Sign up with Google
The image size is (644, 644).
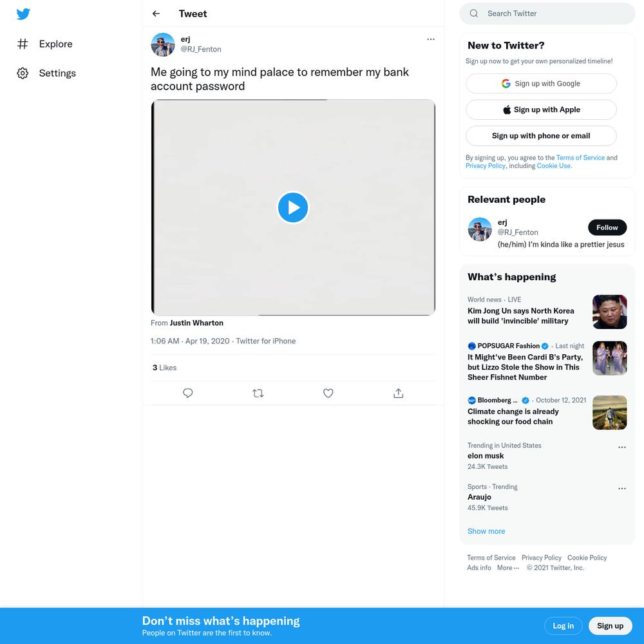[x=541, y=84]
